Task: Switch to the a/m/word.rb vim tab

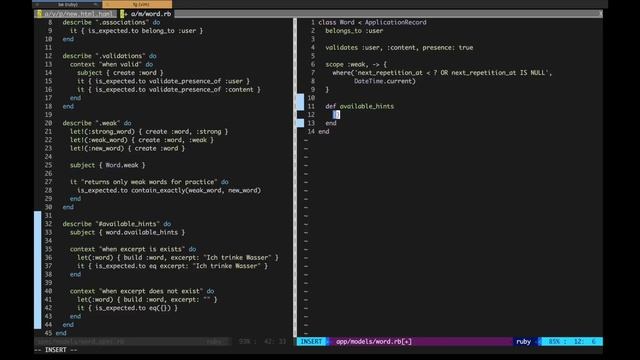Action: click(146, 14)
